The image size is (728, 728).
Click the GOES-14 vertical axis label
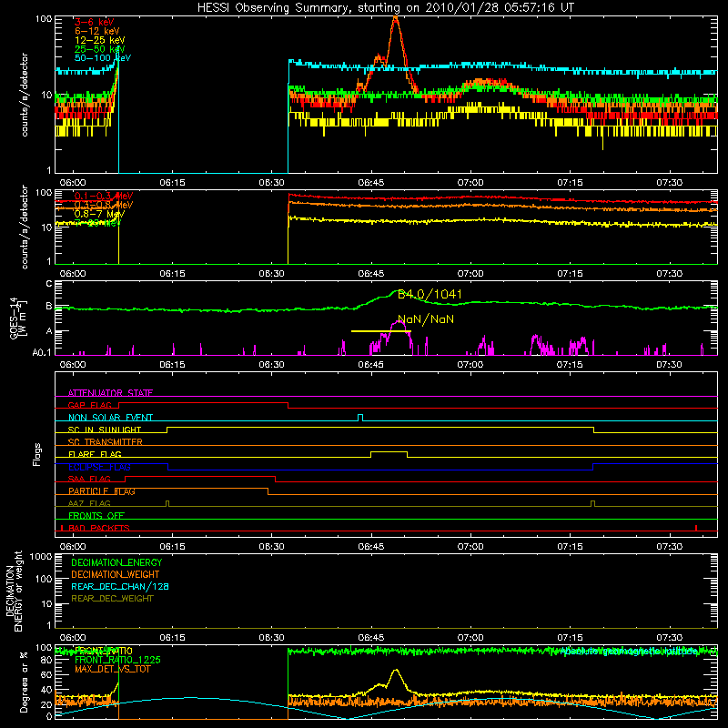point(16,318)
